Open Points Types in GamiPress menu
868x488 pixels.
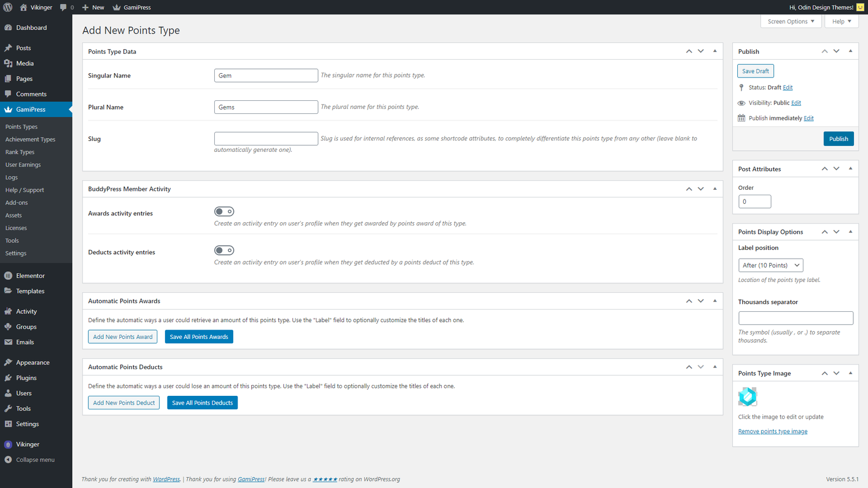(21, 126)
